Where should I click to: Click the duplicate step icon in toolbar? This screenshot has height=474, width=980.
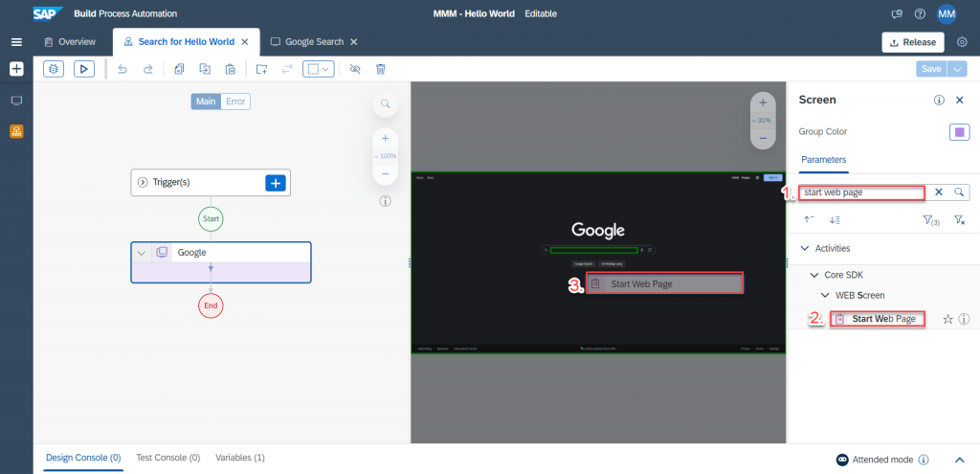205,69
